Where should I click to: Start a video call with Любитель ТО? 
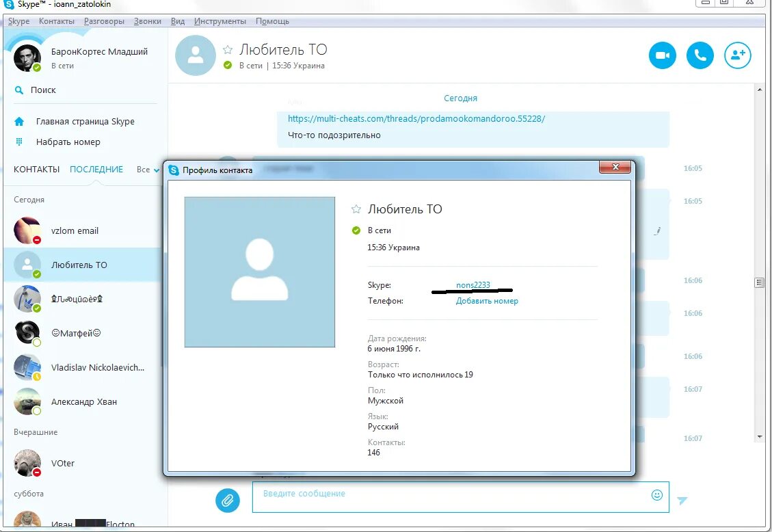662,55
